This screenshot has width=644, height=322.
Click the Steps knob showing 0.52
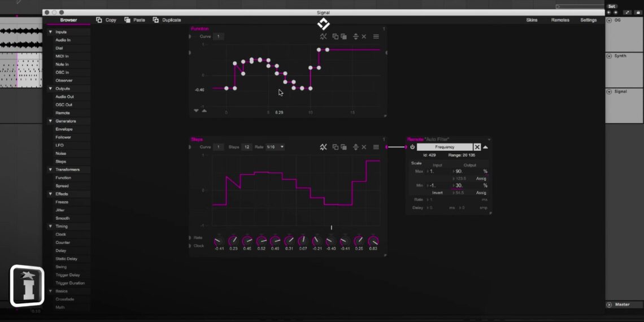(261, 241)
